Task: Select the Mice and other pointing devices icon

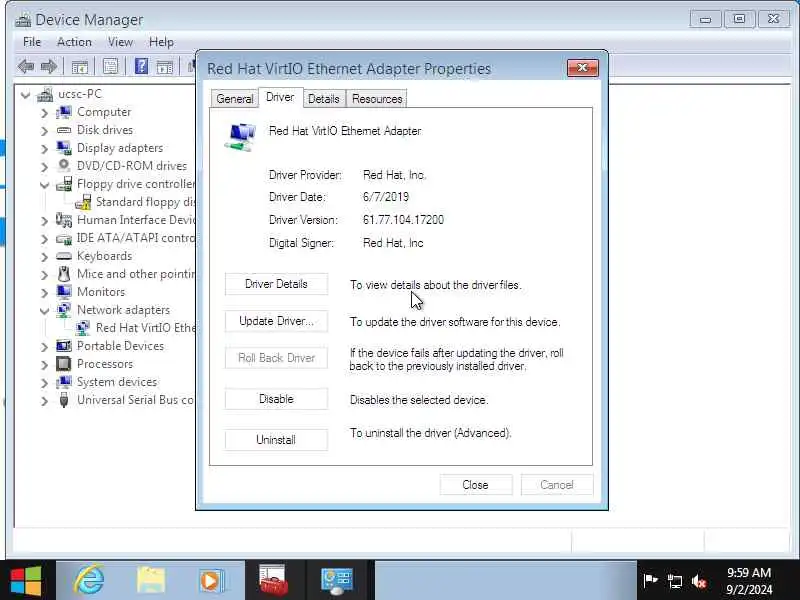Action: coord(64,274)
